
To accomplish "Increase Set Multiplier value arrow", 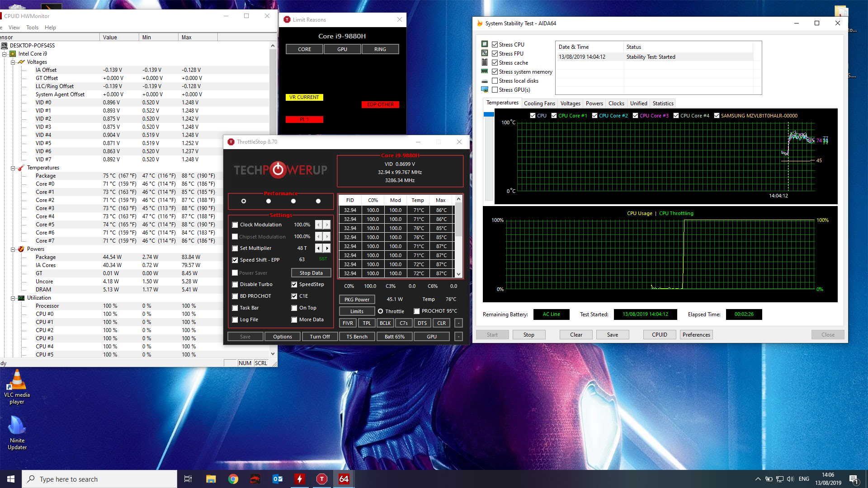I will pos(327,248).
